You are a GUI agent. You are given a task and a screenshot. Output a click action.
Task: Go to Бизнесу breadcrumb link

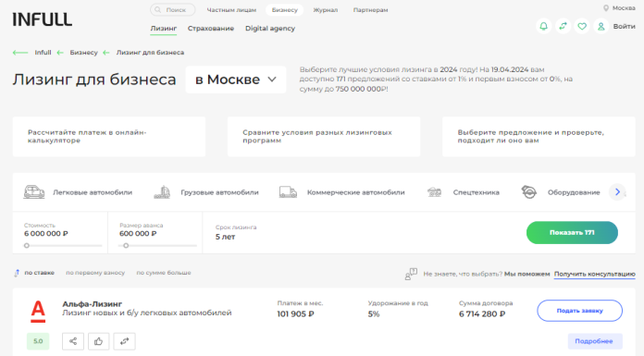[x=84, y=53]
